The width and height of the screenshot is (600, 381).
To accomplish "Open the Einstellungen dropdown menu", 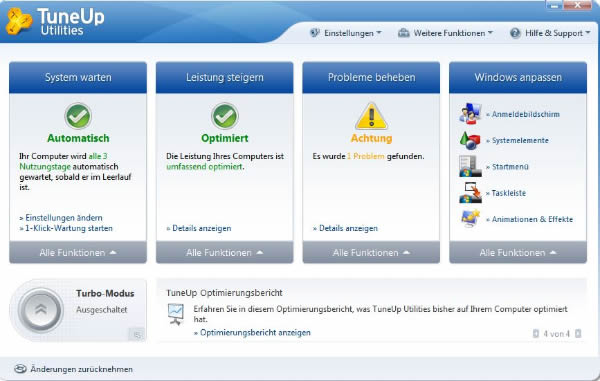I will tap(352, 33).
